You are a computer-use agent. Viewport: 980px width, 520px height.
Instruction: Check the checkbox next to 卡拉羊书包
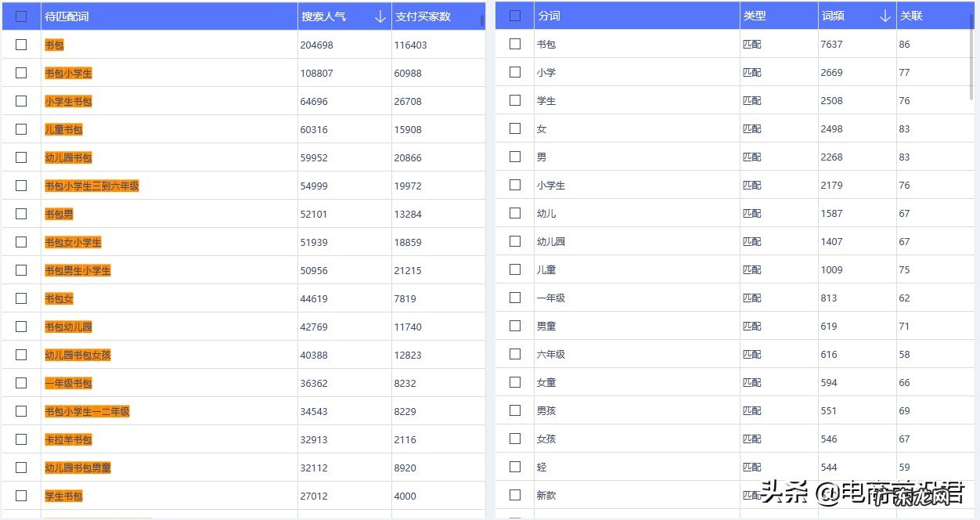(x=21, y=439)
